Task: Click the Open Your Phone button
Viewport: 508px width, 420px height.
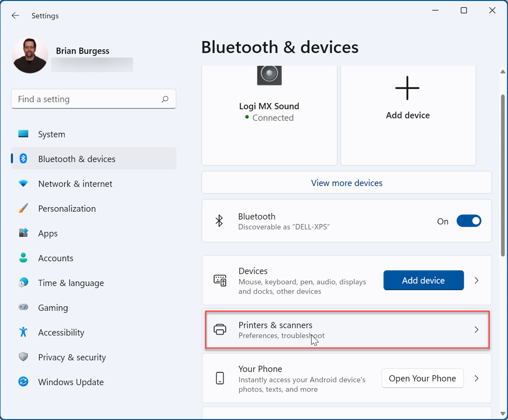Action: click(422, 378)
